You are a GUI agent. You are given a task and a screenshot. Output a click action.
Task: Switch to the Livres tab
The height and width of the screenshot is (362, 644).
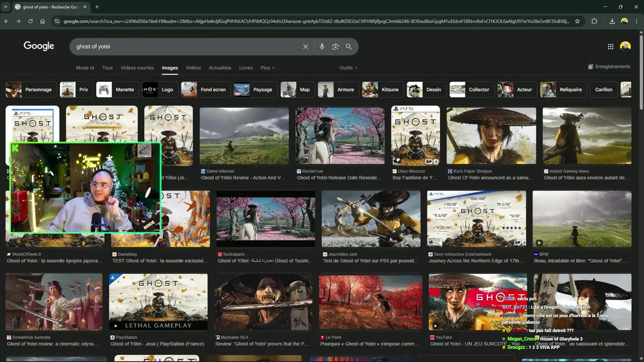[x=246, y=68]
